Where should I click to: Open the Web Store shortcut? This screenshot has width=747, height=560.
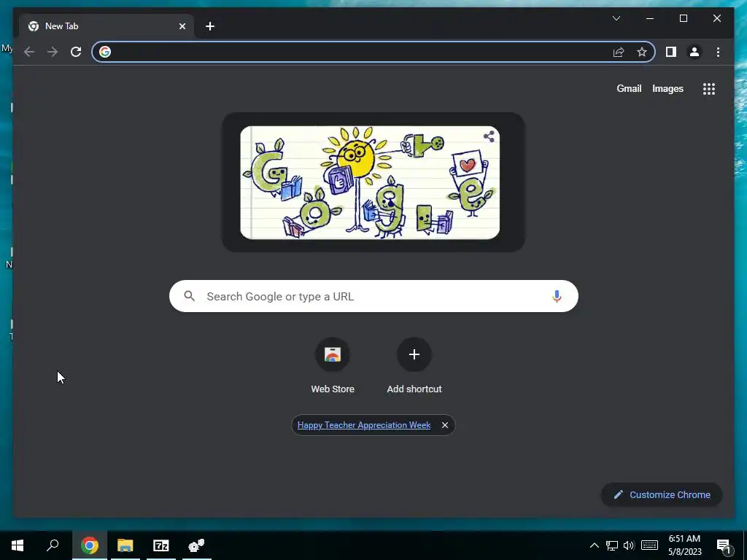click(333, 366)
